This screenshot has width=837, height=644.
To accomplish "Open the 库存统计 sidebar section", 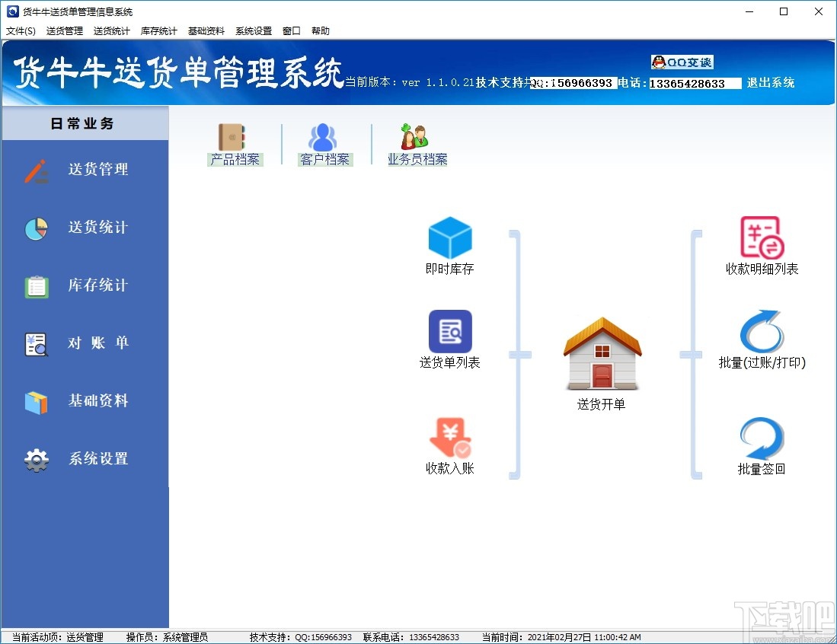I will pyautogui.click(x=85, y=285).
